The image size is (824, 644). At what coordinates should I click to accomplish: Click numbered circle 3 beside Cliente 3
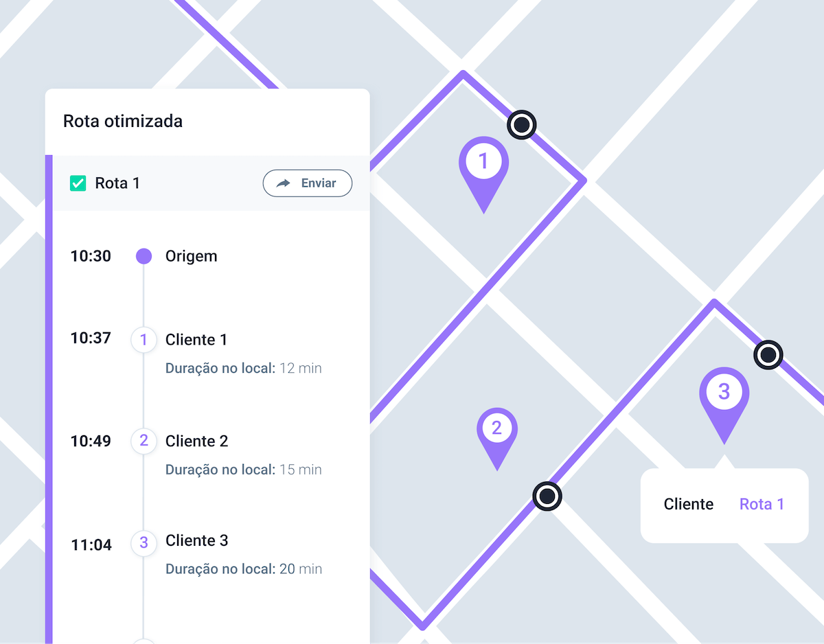144,542
